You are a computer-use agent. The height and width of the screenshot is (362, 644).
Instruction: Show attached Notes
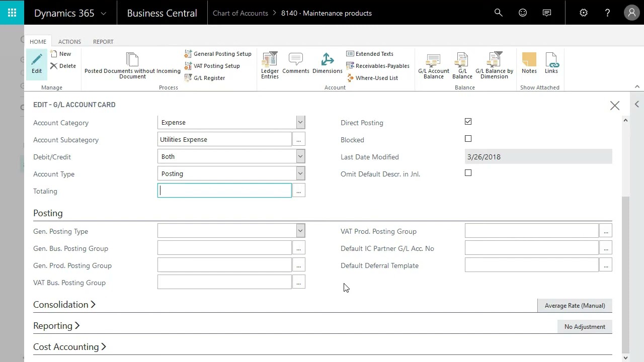[x=529, y=64]
